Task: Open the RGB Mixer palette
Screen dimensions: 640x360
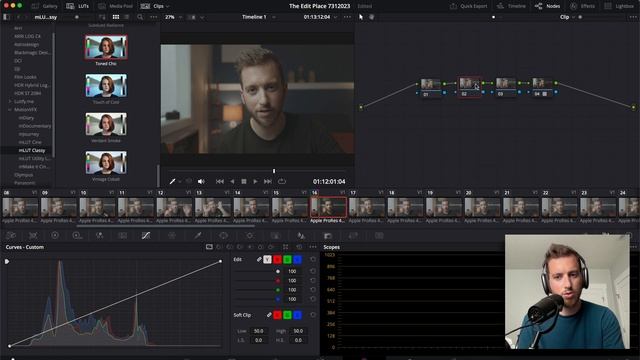Action: click(99, 236)
